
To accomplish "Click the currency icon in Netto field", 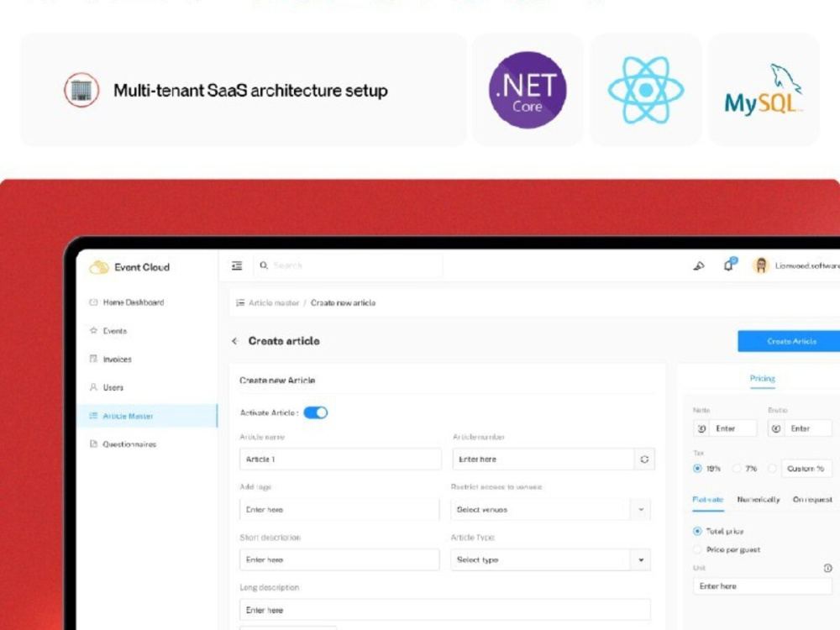I will [701, 428].
